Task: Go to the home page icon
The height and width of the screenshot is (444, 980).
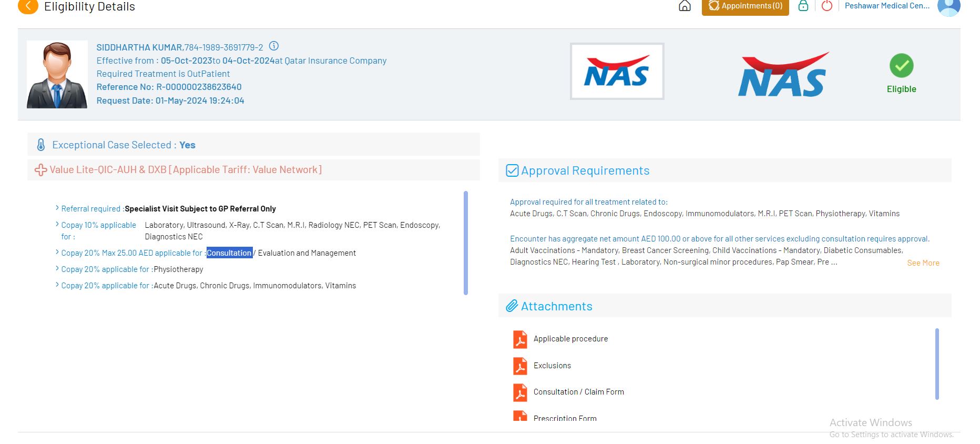Action: [685, 6]
